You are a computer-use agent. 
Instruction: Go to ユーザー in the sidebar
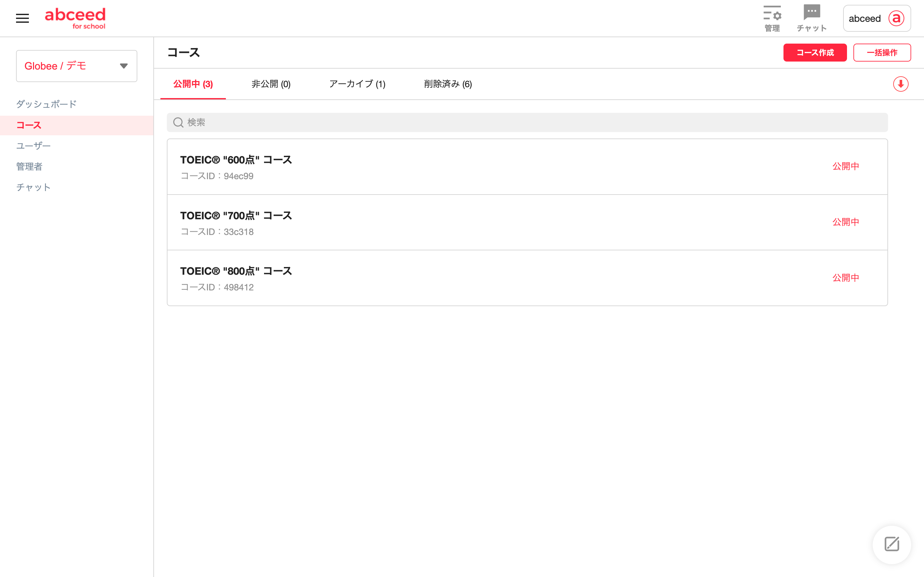[x=33, y=146]
